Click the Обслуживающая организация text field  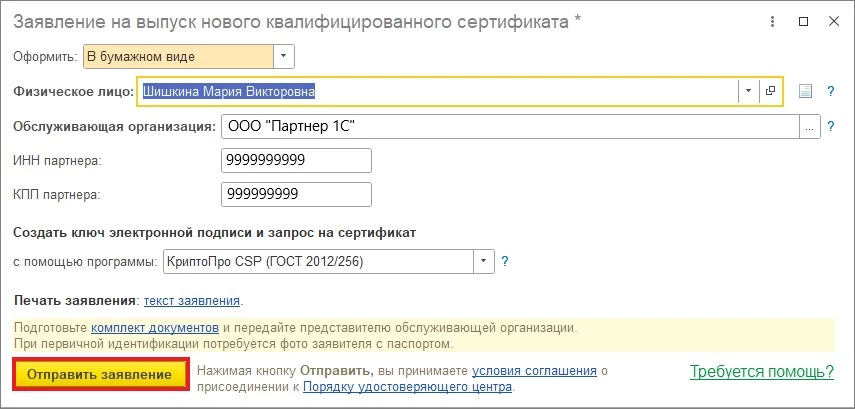point(508,127)
